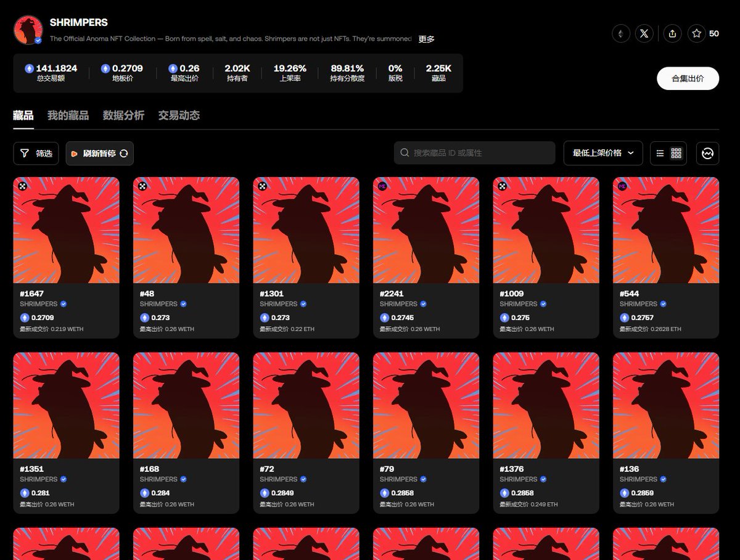Open the Etherscan Ethereum link icon
The width and height of the screenshot is (740, 560).
[x=621, y=34]
